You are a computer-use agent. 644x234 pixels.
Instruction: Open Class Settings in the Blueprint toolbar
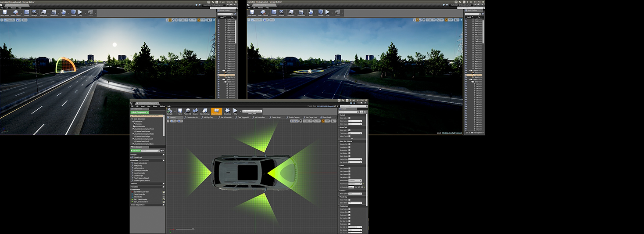[204, 112]
